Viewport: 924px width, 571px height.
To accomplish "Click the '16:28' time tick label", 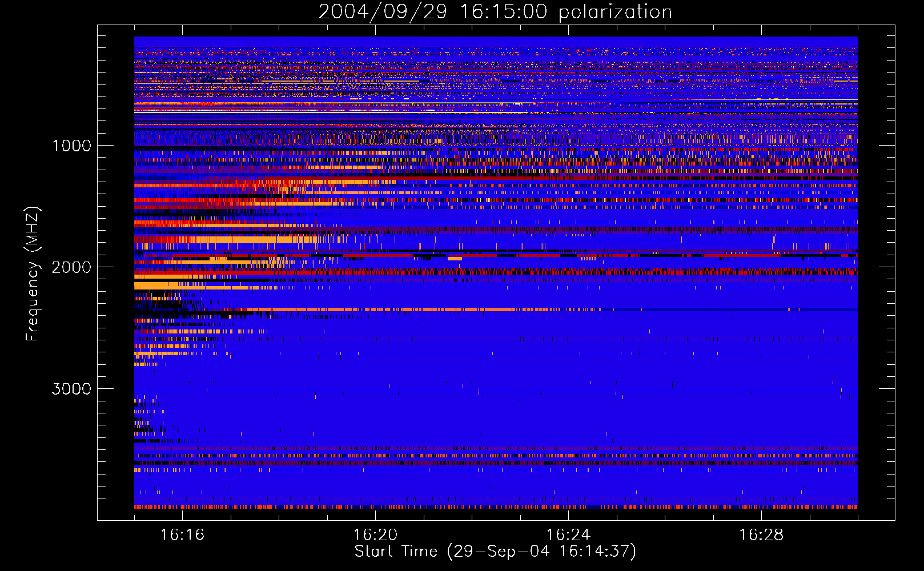I will [x=761, y=535].
